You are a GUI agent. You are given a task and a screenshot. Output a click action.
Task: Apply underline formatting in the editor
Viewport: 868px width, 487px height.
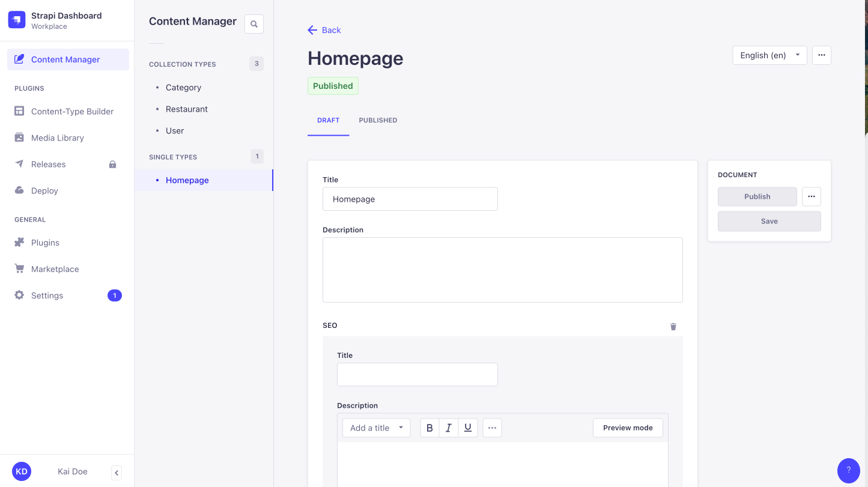click(467, 428)
